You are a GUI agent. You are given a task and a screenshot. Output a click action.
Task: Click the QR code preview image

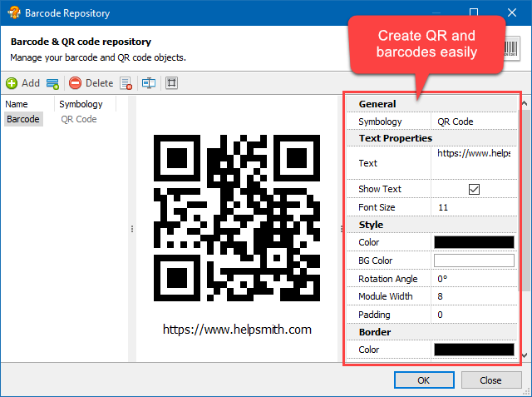(x=236, y=218)
